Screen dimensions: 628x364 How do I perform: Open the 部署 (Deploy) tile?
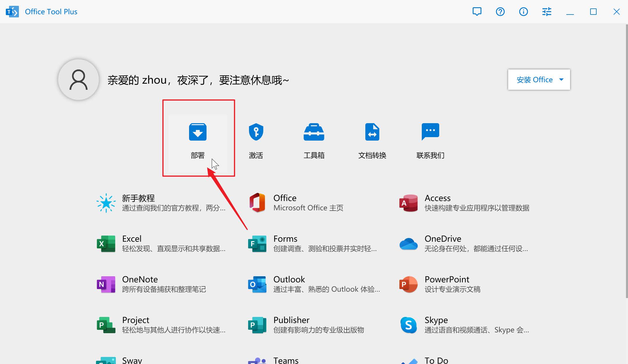[x=198, y=143]
